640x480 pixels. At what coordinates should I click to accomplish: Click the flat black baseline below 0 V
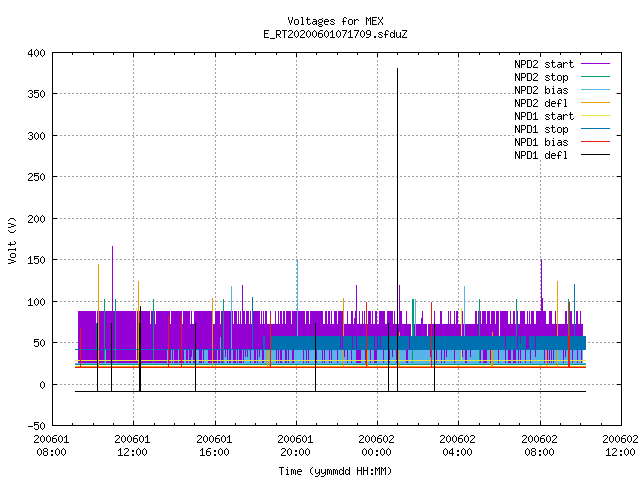click(330, 391)
